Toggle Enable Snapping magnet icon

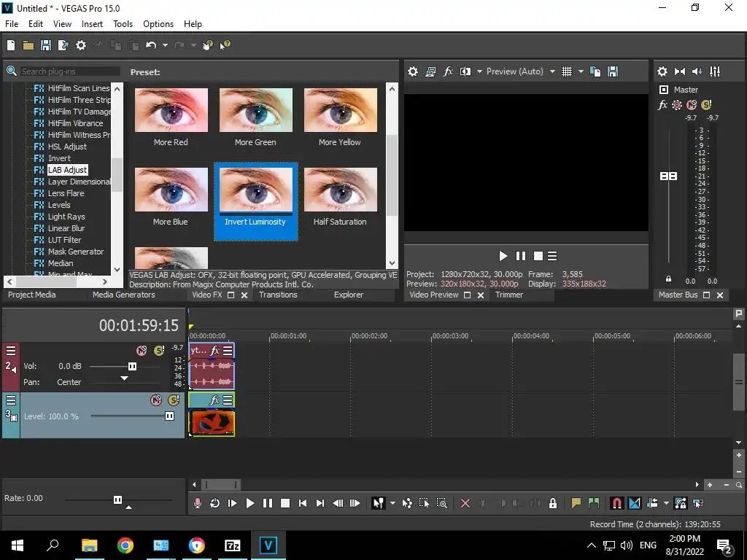[x=616, y=503]
